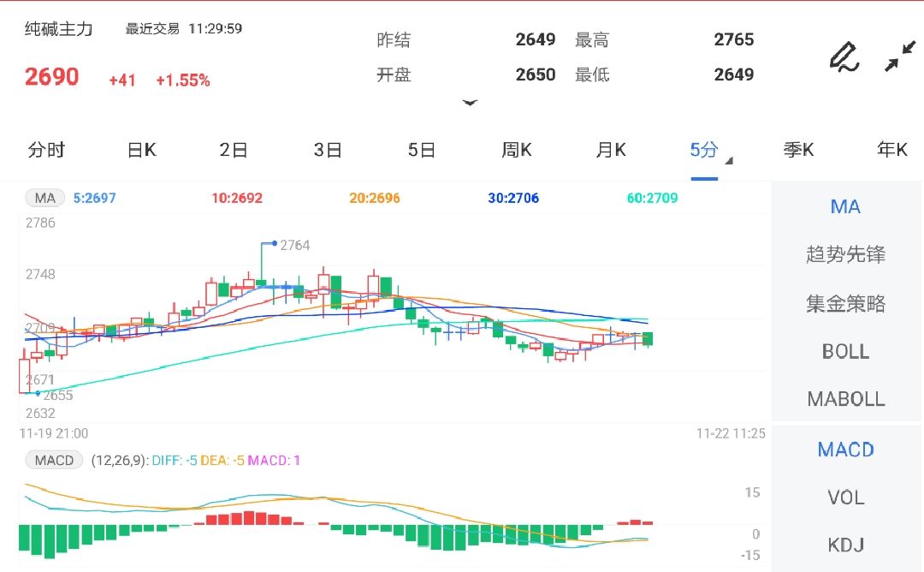Tap the change value +41
Viewport: 924px width, 572px height.
point(122,80)
